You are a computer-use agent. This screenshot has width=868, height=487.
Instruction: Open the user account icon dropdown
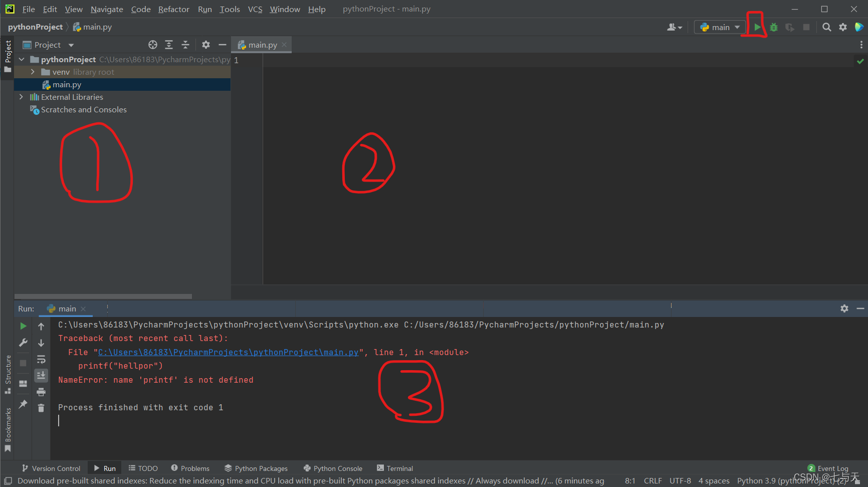point(675,27)
